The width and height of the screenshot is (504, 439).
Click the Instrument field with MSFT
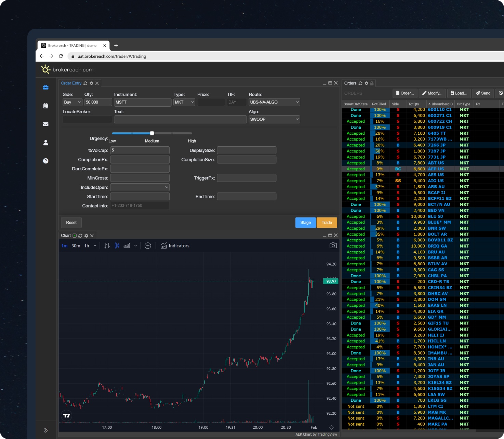point(143,102)
